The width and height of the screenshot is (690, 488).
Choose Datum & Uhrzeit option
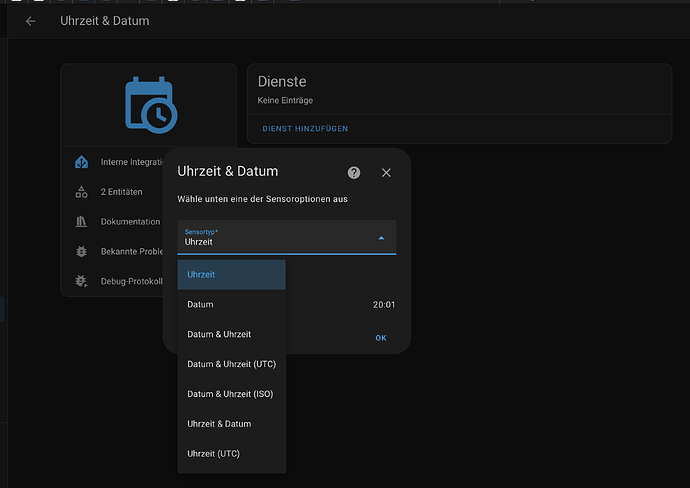(x=231, y=334)
